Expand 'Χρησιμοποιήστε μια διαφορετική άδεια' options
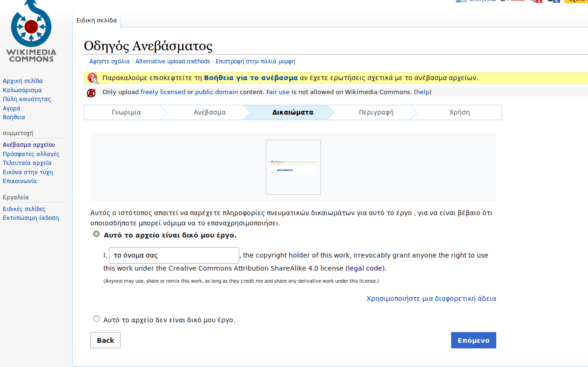The width and height of the screenshot is (588, 367). point(431,299)
